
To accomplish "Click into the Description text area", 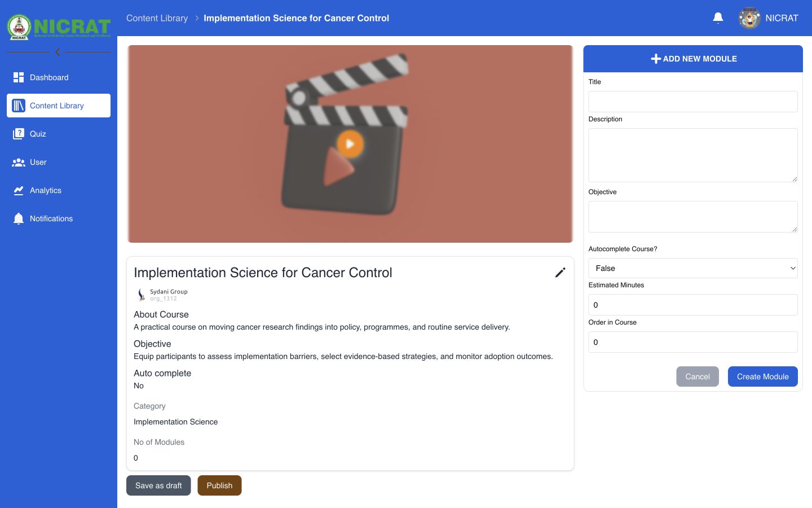I will pyautogui.click(x=693, y=155).
